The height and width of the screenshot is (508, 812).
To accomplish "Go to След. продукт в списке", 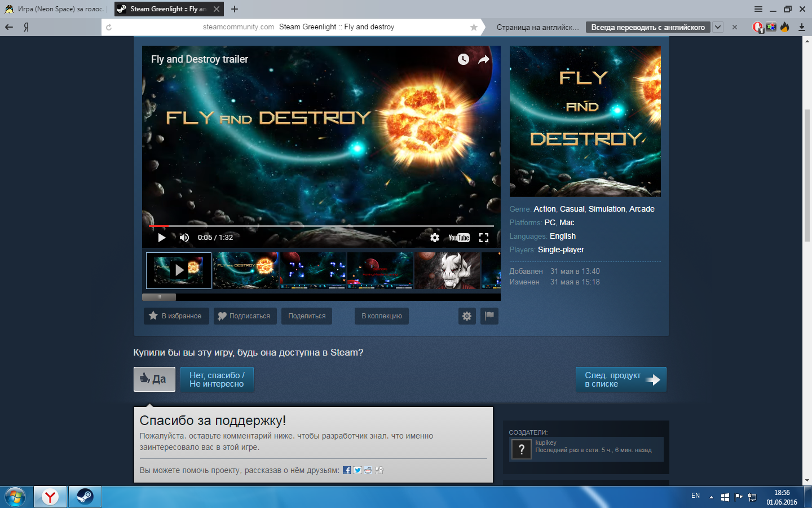I will pos(621,379).
